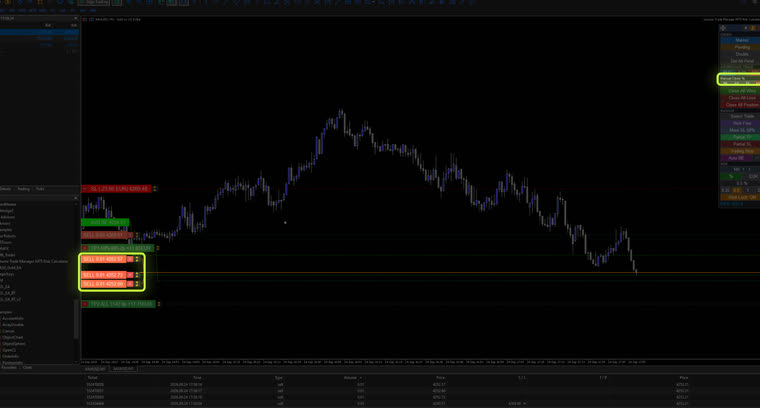Screen dimensions: 760x408
Task: Click Close All Loss button
Action: (740, 98)
